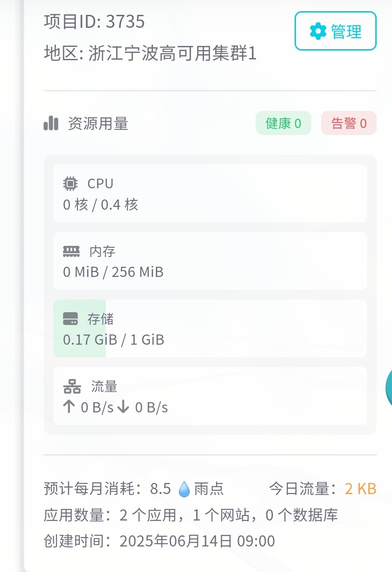Viewport: 392px width, 572px height.
Task: Click the 2 KB today traffic value
Action: [360, 489]
